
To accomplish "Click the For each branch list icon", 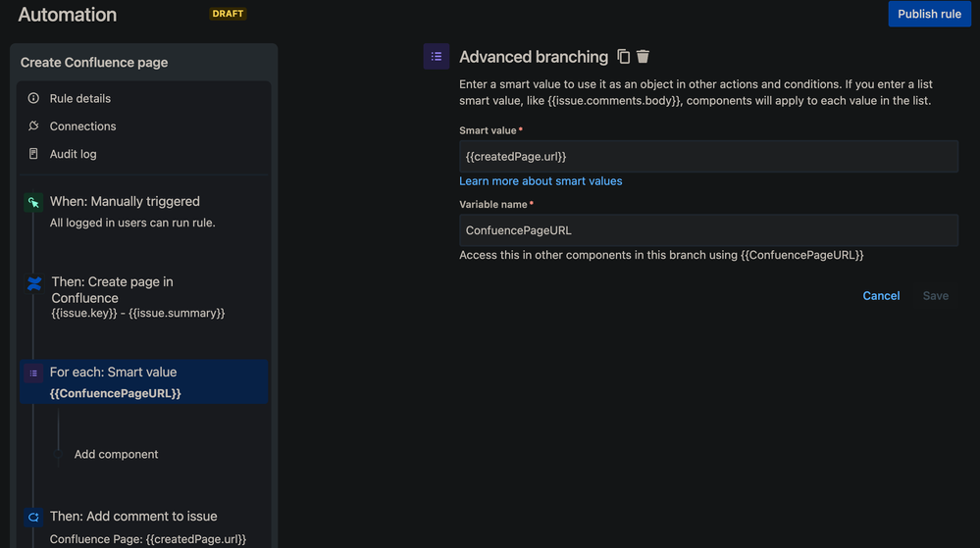I will (x=33, y=374).
